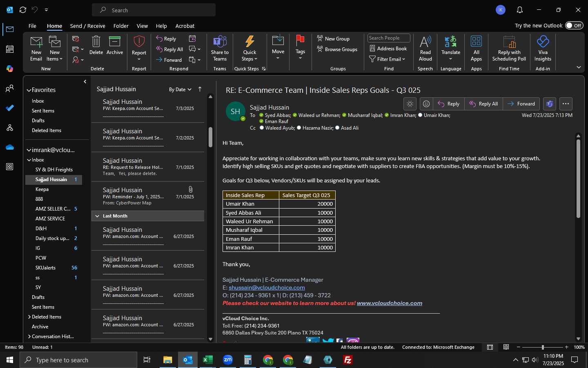Image resolution: width=588 pixels, height=368 pixels.
Task: Open the Translate language menu
Action: 451,49
